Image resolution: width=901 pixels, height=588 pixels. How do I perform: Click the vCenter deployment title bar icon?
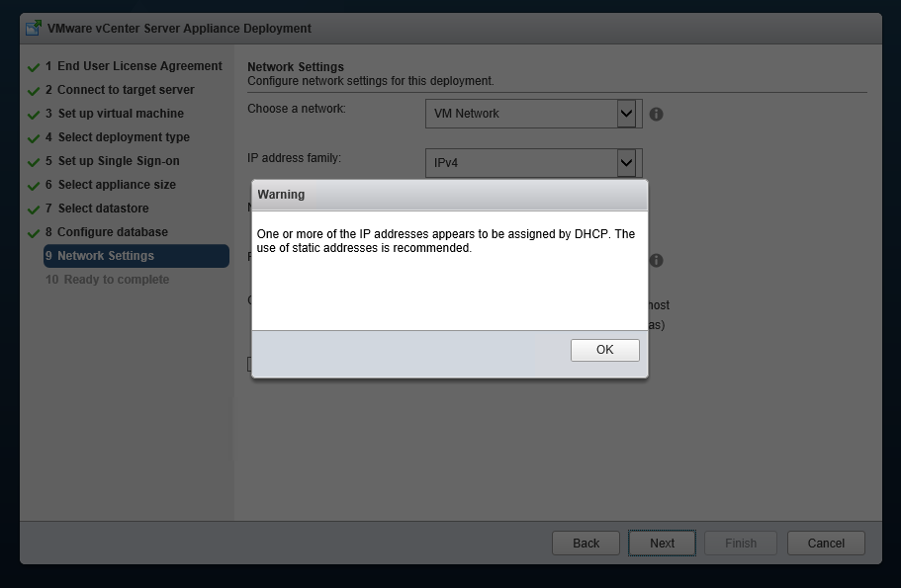[x=34, y=28]
